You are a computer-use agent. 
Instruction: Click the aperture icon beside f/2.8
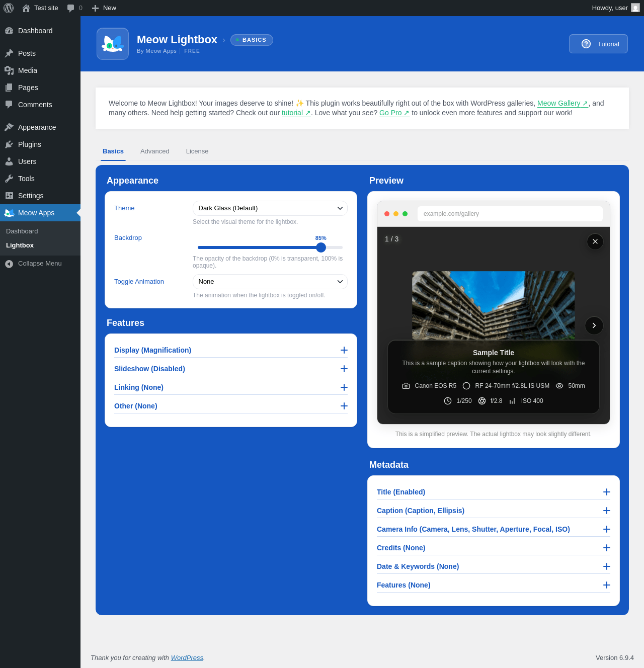482,401
